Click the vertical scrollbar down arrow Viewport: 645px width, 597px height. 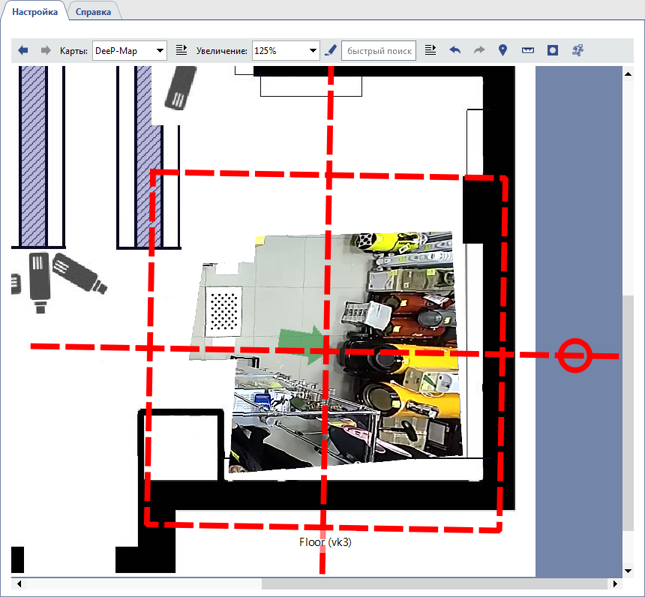(x=627, y=570)
